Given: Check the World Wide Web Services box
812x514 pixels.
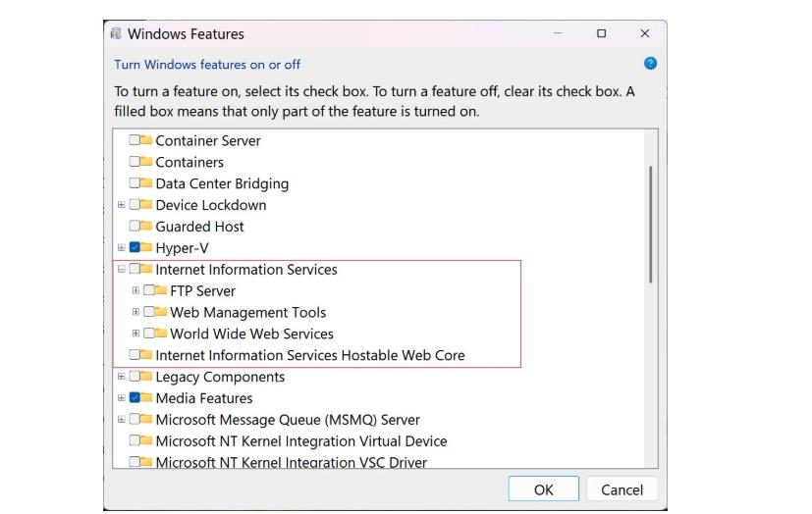Looking at the screenshot, I should click(x=149, y=334).
